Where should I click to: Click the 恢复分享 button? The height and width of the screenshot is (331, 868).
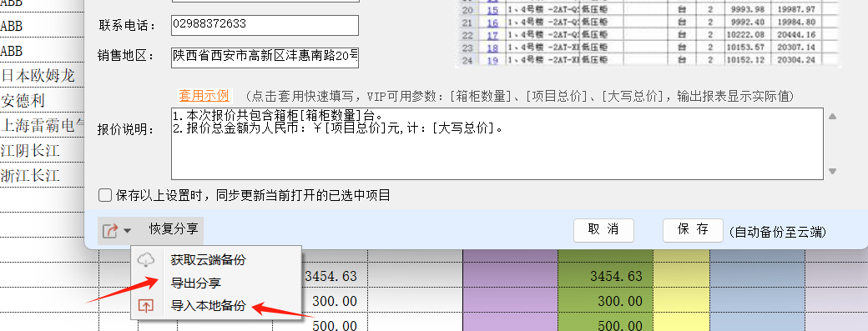[x=174, y=228]
